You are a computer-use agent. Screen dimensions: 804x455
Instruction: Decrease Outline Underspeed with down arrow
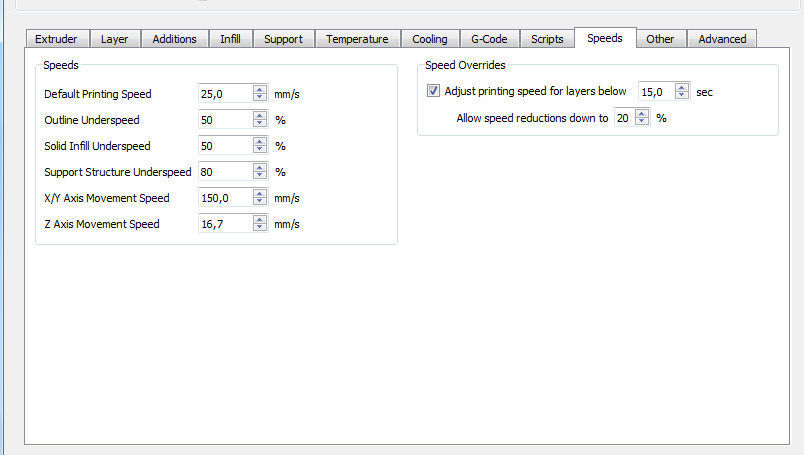pos(260,125)
